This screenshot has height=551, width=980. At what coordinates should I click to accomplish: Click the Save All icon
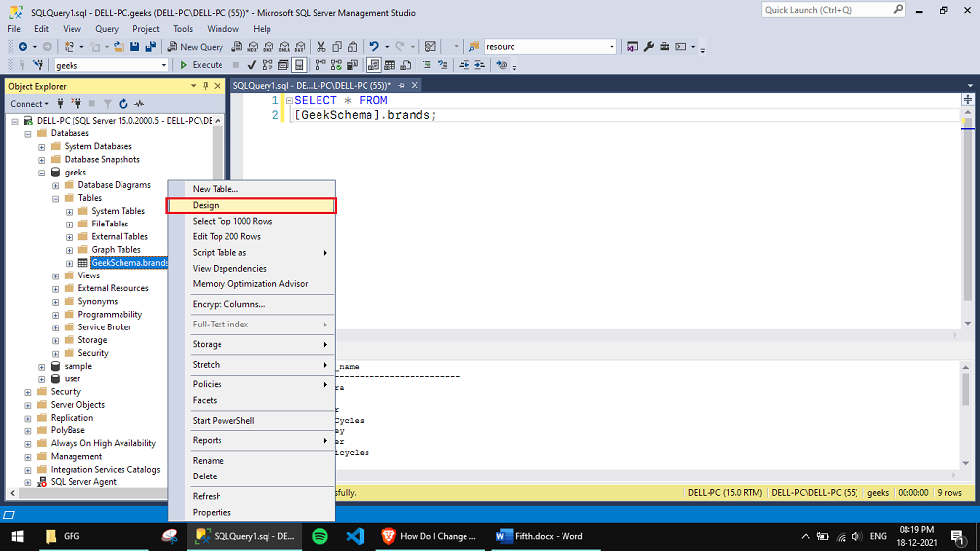[151, 47]
